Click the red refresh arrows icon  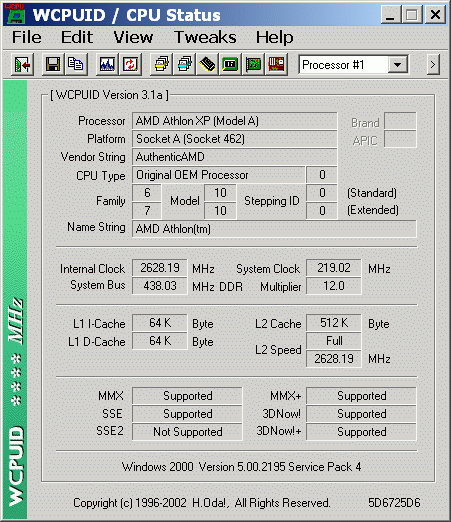[x=130, y=64]
